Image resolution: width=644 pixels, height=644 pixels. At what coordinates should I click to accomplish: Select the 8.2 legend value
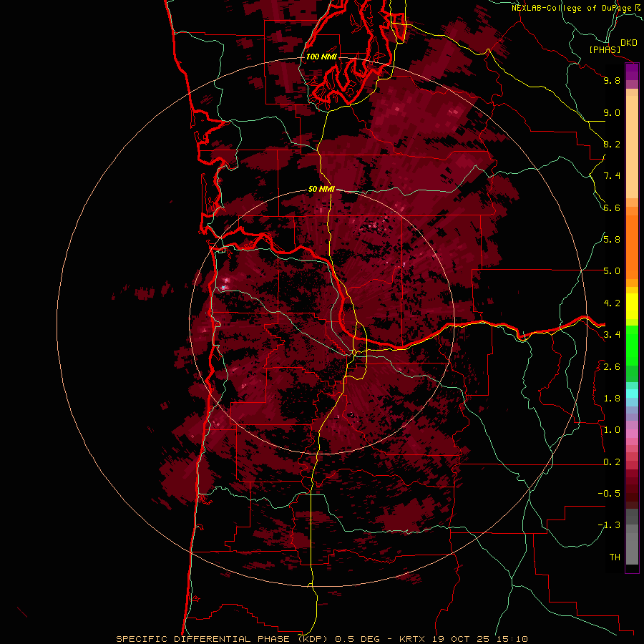[x=612, y=144]
